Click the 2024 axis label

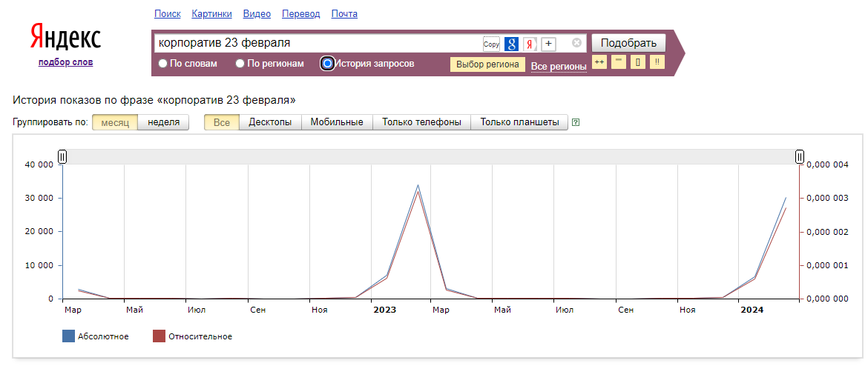(x=752, y=310)
